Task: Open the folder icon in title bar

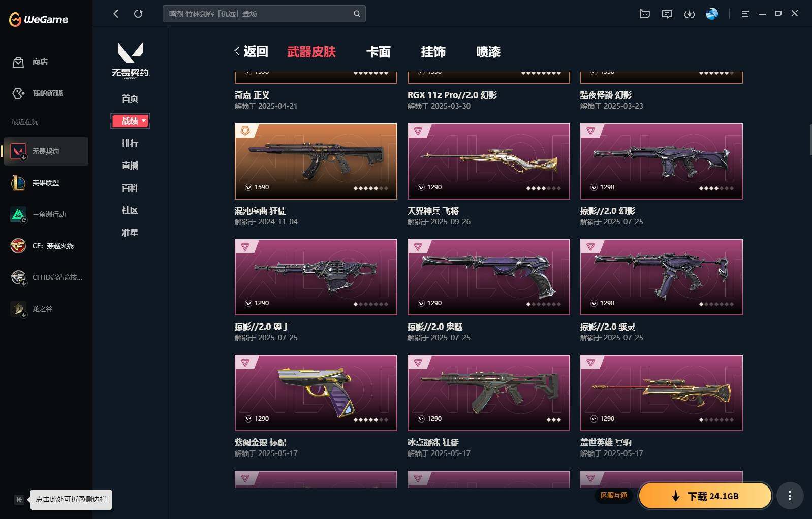Action: [x=645, y=14]
